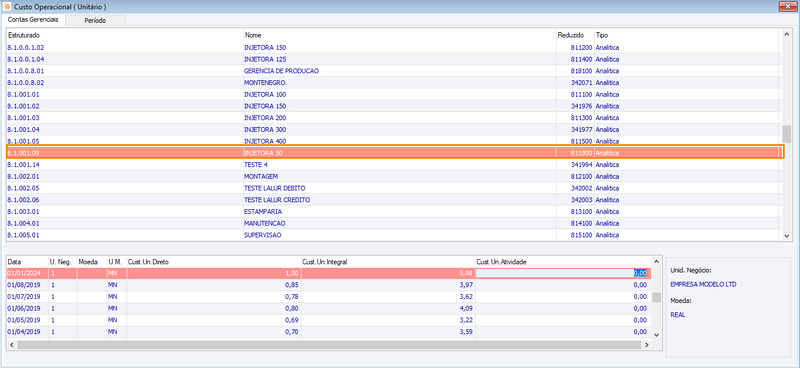Select the 01/06/2019 cost row

(x=329, y=308)
